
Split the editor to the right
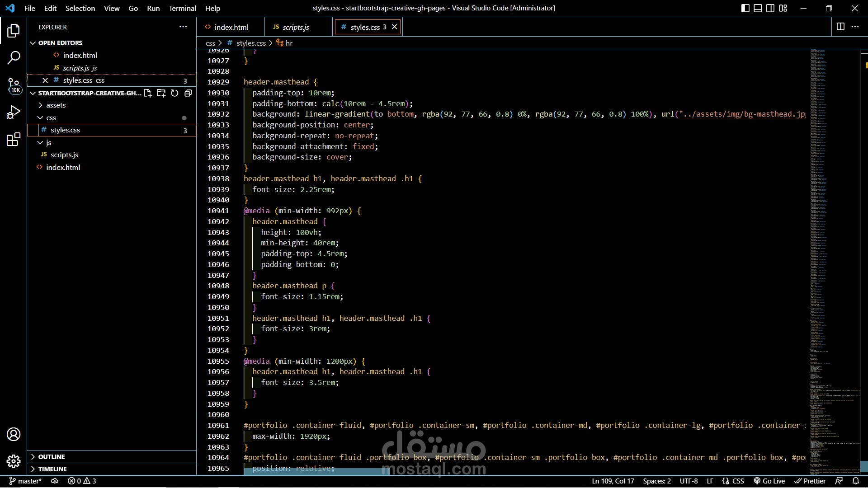pyautogui.click(x=840, y=27)
